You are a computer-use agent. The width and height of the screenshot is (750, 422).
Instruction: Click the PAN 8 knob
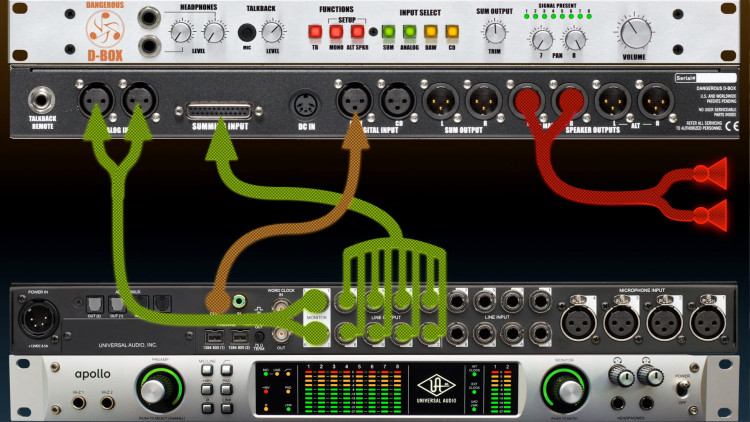(574, 39)
